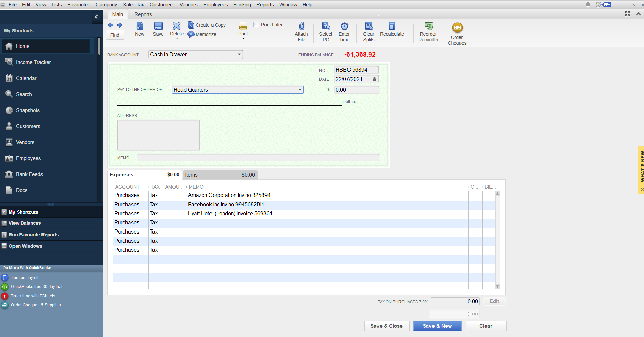Enable the Print Later checkbox
Viewport: 644px width, 337px height.
[x=256, y=25]
